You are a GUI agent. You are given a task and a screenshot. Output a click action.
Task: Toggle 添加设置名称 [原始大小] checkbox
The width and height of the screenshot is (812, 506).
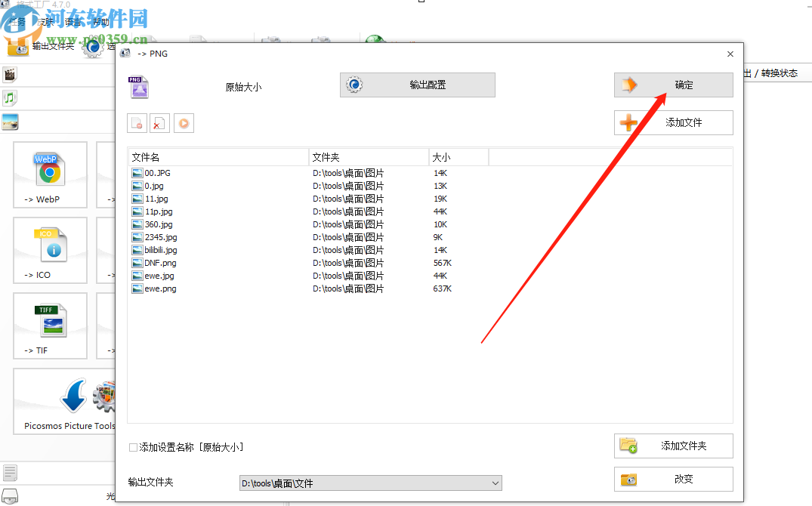(133, 447)
